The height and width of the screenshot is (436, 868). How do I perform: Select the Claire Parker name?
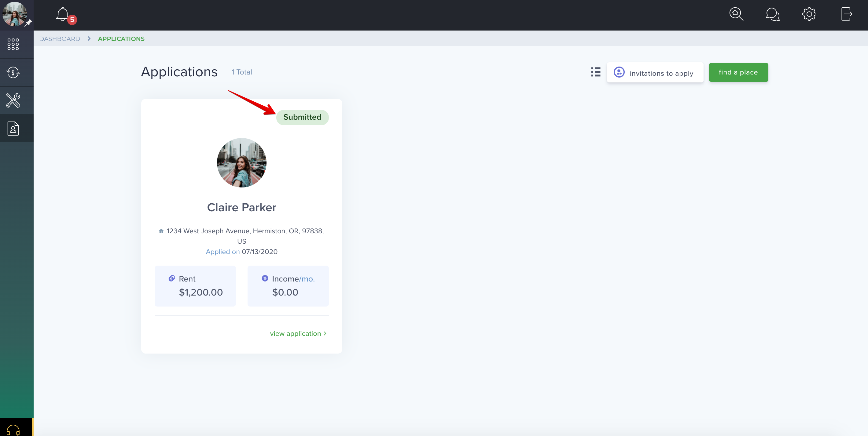(x=241, y=207)
